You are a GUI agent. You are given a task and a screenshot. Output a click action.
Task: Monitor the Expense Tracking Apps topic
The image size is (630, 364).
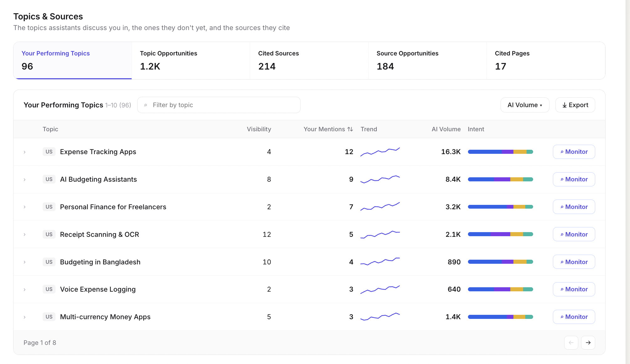pyautogui.click(x=574, y=152)
